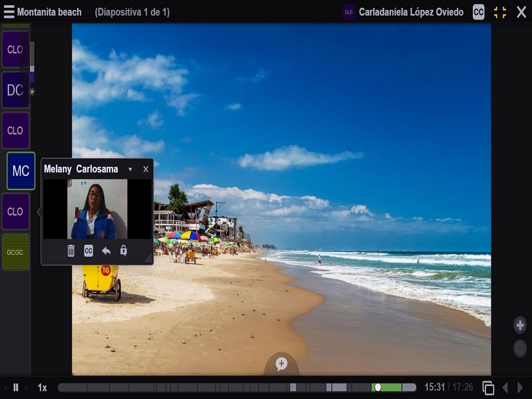This screenshot has width=532, height=399.
Task: Click the small CLO avatar beside Carladaniela's name
Action: point(348,12)
